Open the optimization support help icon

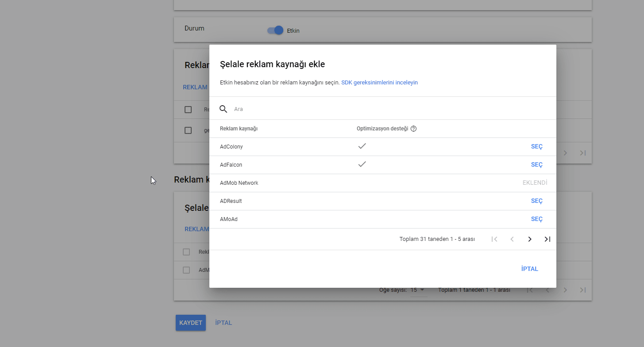[x=413, y=129]
